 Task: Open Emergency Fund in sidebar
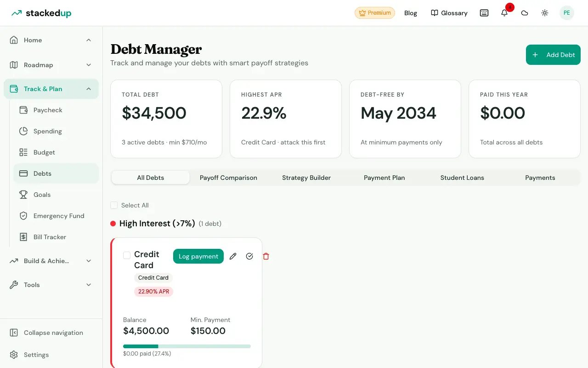pyautogui.click(x=56, y=216)
